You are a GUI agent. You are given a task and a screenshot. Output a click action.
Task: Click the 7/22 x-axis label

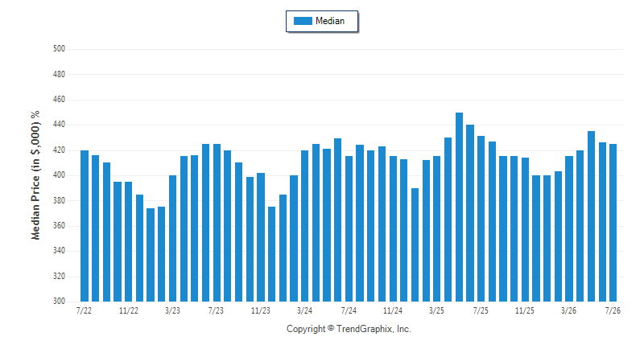[85, 310]
